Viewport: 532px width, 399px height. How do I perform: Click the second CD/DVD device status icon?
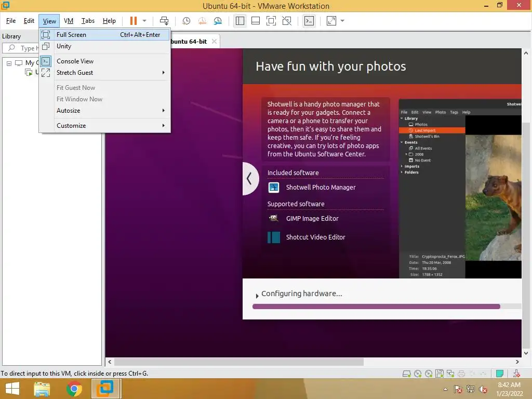[429, 374]
